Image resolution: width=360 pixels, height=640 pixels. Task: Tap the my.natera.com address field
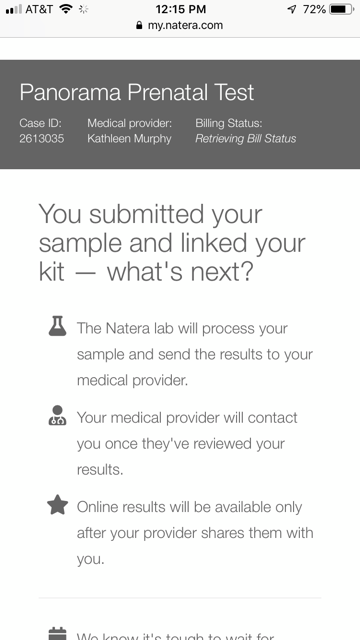[180, 25]
